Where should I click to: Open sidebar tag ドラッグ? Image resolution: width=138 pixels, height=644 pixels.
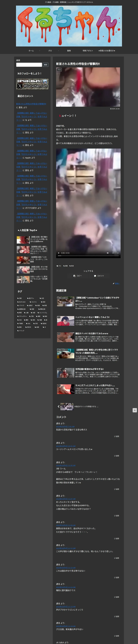[21, 331]
